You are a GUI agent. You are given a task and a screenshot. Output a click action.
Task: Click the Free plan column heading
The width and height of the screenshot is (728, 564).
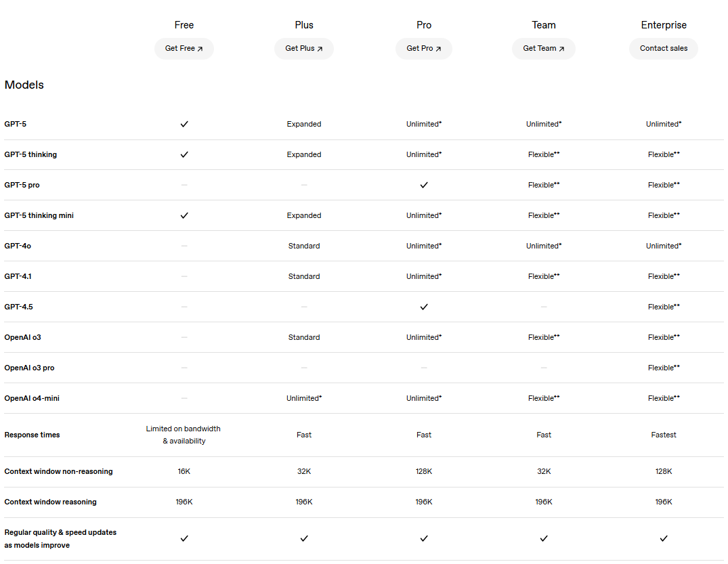tap(184, 25)
